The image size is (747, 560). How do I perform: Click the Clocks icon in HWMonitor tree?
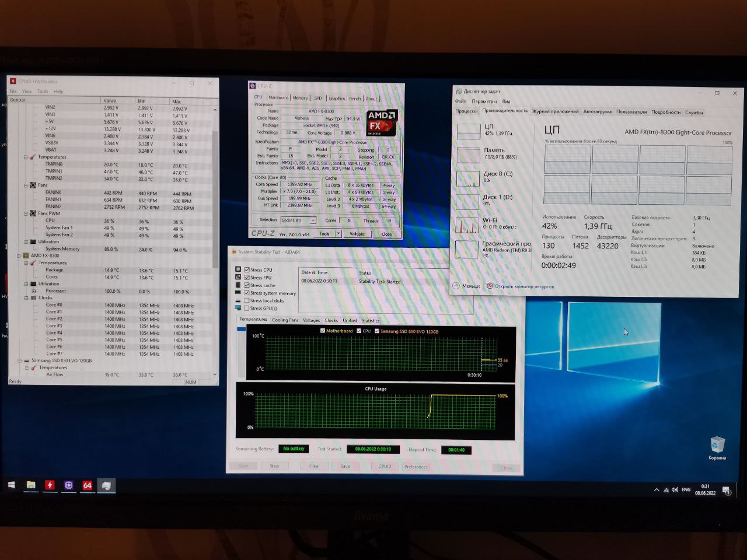pos(33,297)
